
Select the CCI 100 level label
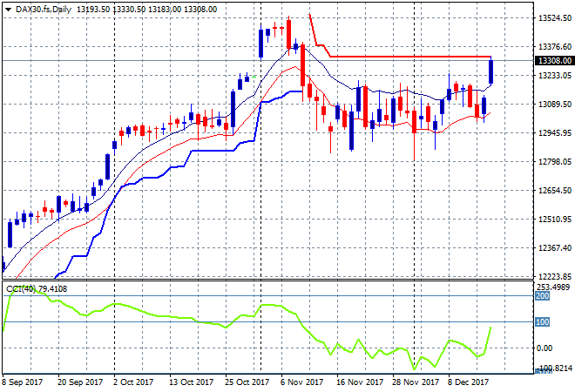coord(543,322)
